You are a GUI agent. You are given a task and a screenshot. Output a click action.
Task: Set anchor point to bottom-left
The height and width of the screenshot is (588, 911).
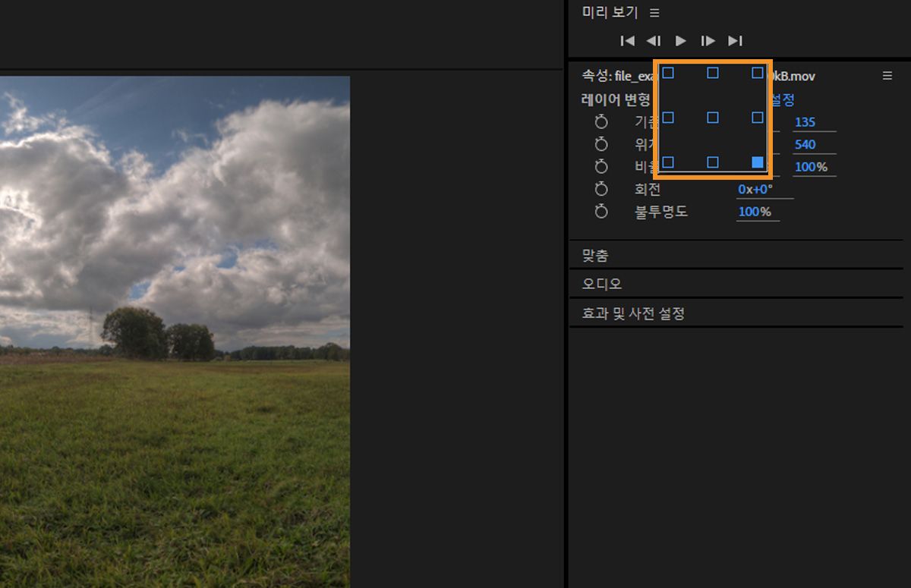click(x=668, y=162)
